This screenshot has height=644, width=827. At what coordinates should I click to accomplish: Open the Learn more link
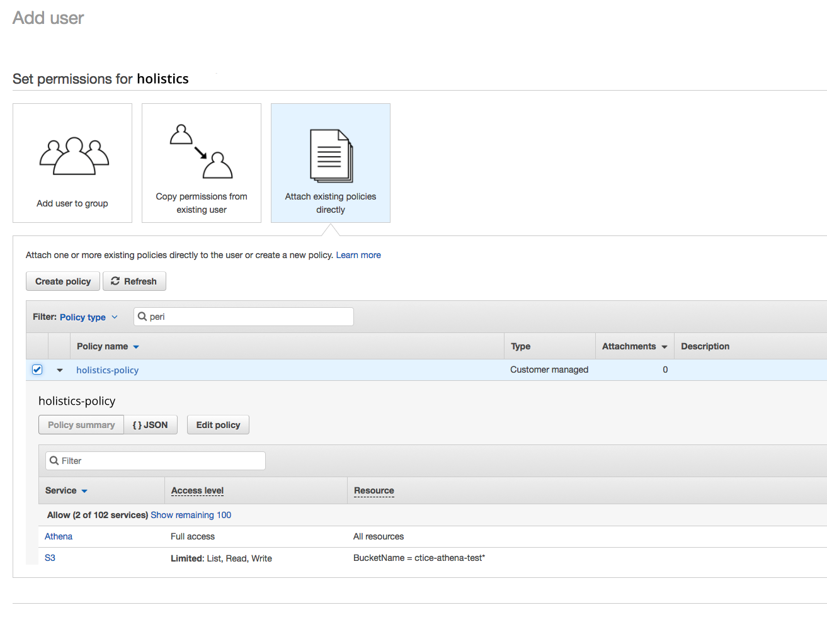[x=358, y=255]
